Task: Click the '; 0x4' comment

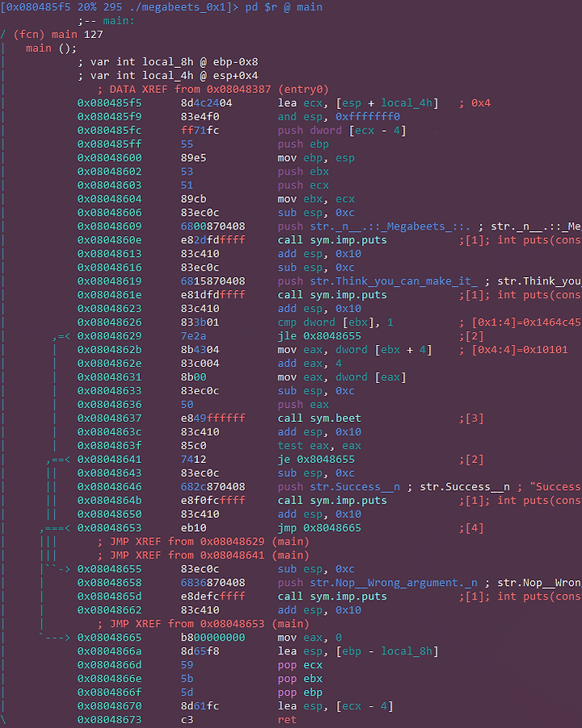Action: (x=474, y=103)
